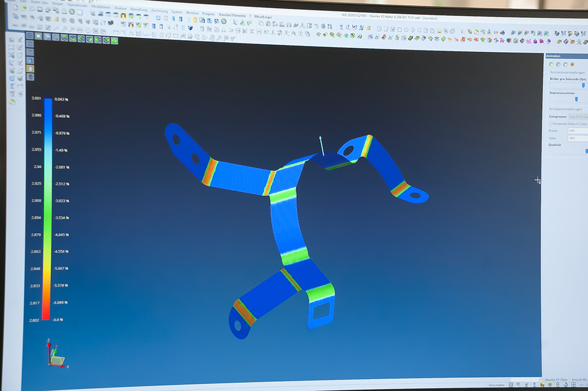The width and height of the screenshot is (588, 391).
Task: Open the Progress menu
Action: click(208, 14)
